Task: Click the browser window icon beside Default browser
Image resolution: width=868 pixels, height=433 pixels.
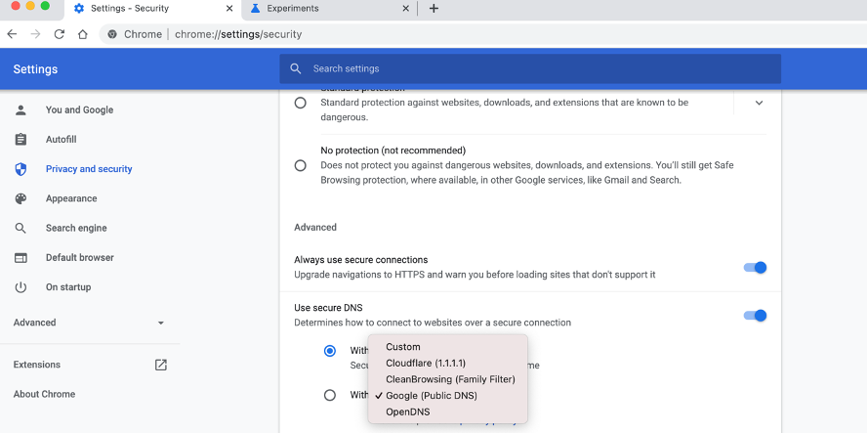Action: pyautogui.click(x=21, y=258)
